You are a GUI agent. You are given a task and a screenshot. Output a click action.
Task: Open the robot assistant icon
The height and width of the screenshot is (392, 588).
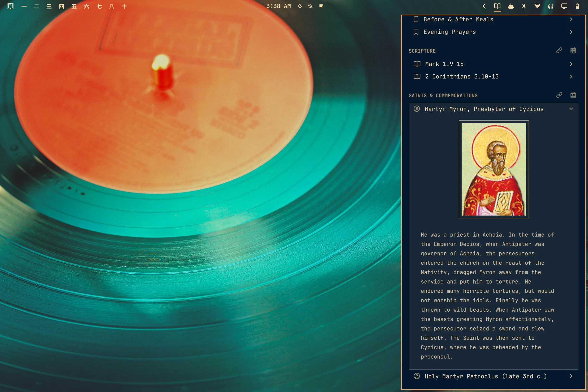pyautogui.click(x=511, y=6)
